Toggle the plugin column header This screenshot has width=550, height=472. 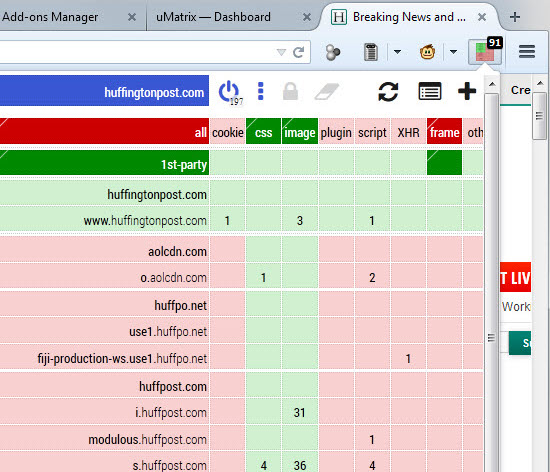336,131
